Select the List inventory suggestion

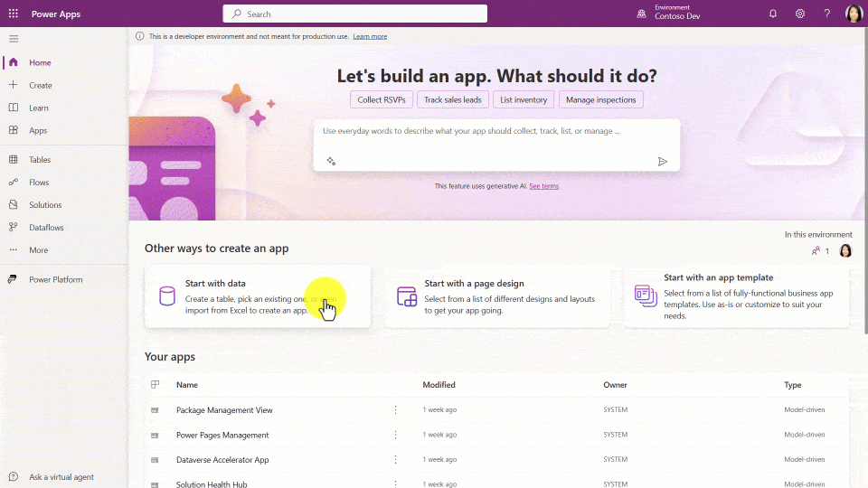524,99
